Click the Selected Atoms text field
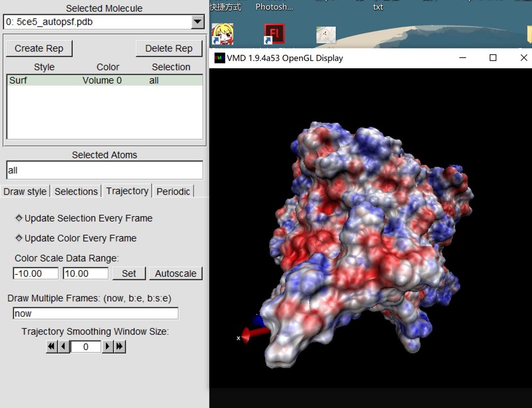Viewport: 532px width, 408px height. coord(104,170)
